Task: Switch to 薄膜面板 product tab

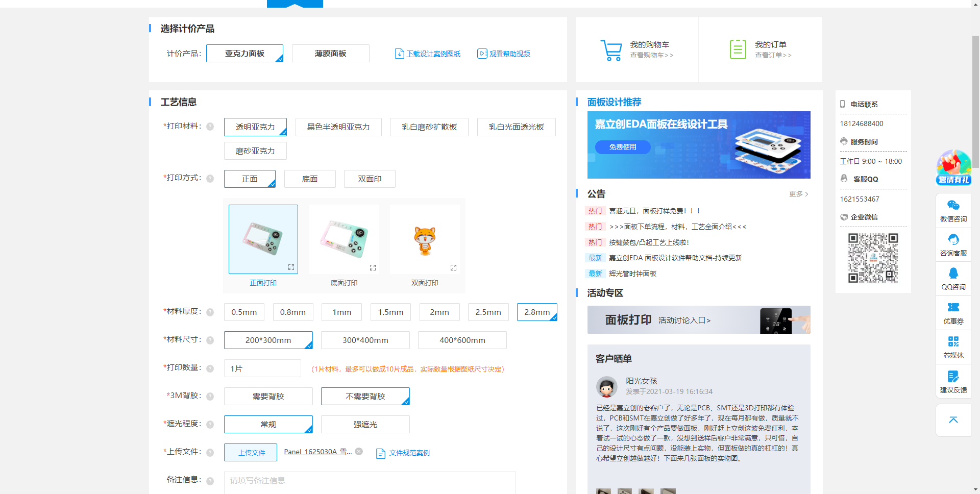Action: [330, 53]
